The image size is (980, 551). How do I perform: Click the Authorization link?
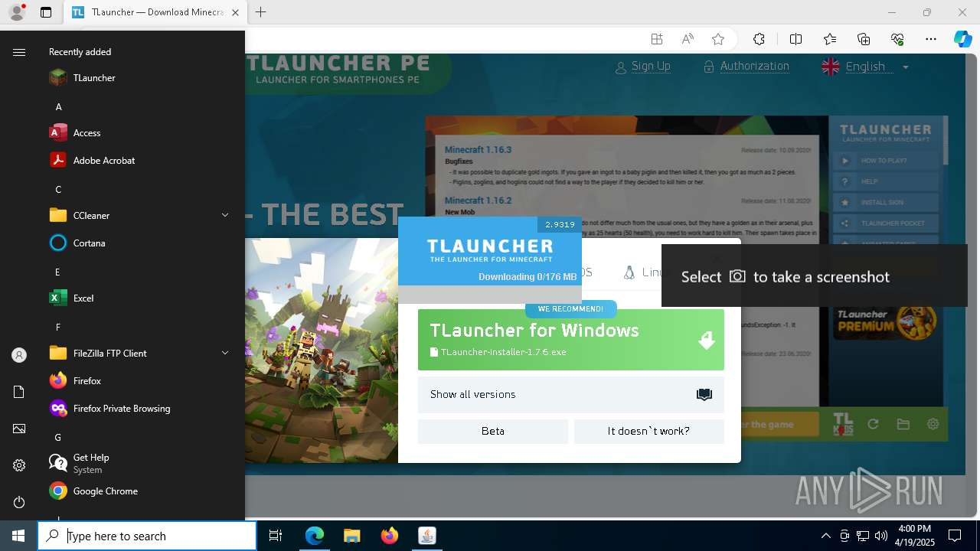pyautogui.click(x=754, y=67)
